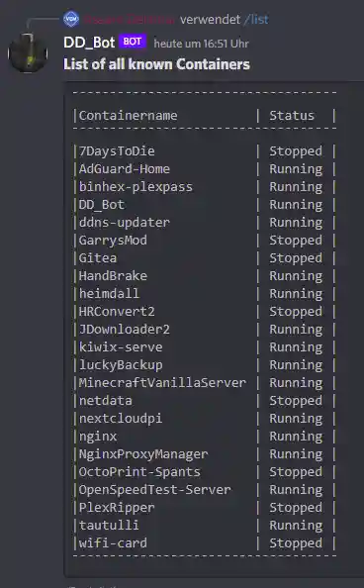The width and height of the screenshot is (364, 588).
Task: Click the DD_Bot avatar image
Action: (x=28, y=53)
